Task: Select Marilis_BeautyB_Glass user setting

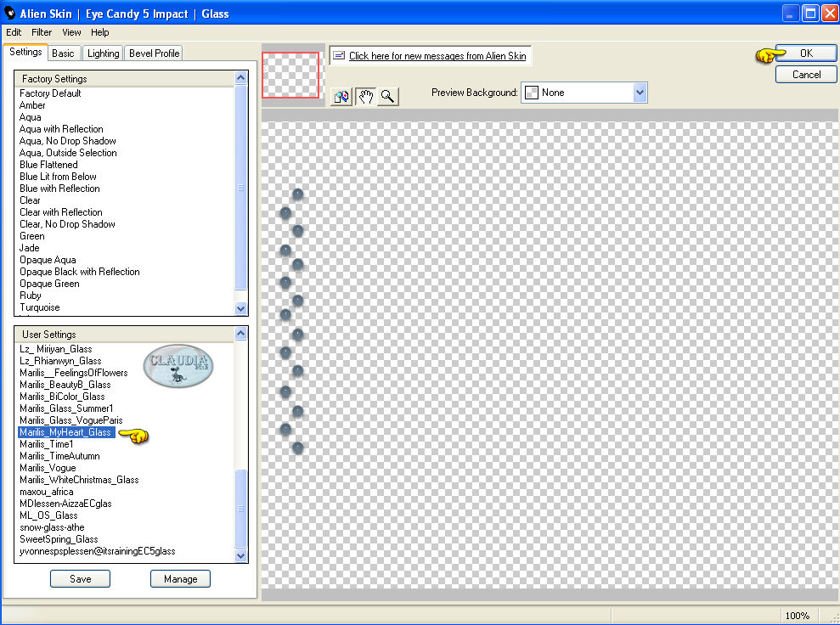Action: point(65,385)
